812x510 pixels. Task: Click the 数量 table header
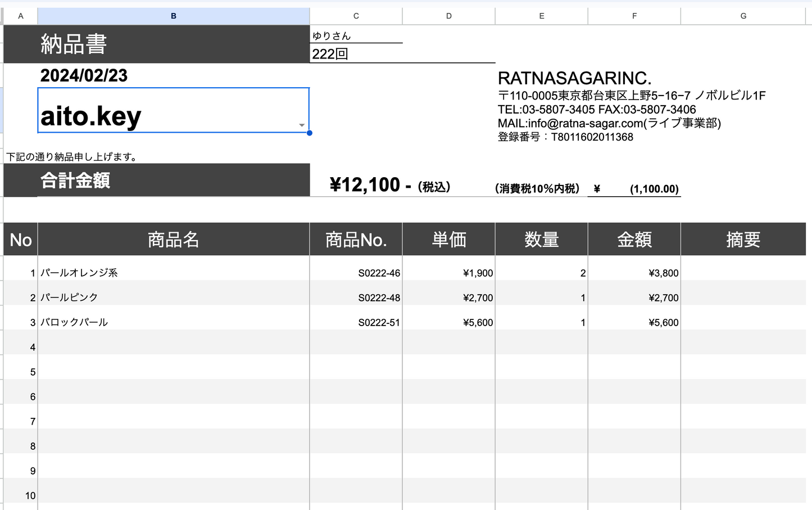pyautogui.click(x=541, y=240)
